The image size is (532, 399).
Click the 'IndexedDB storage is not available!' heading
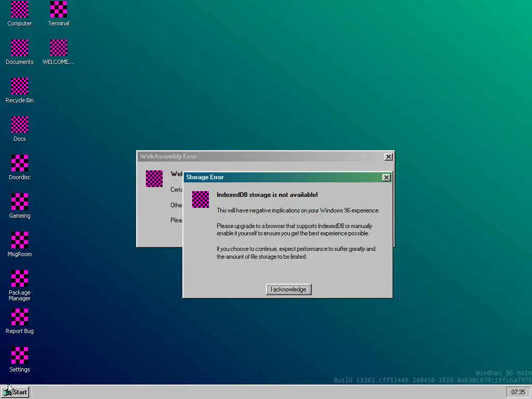coord(268,195)
